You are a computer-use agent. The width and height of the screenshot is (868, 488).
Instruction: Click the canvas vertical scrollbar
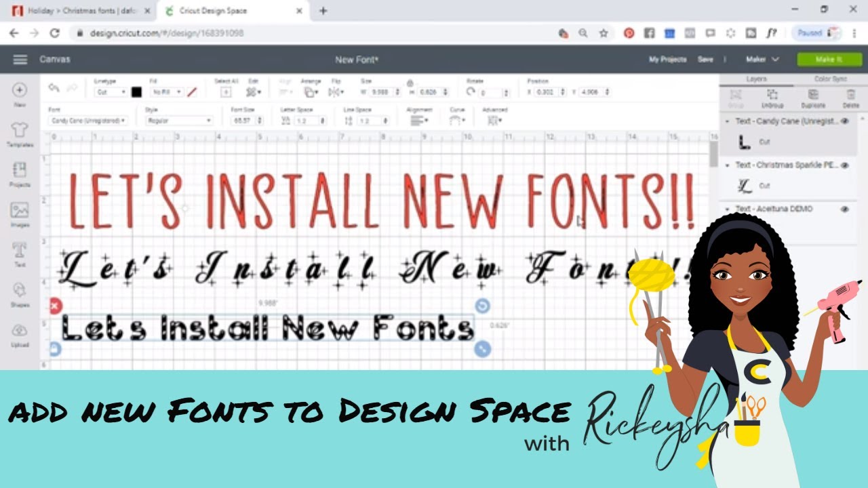[713, 155]
